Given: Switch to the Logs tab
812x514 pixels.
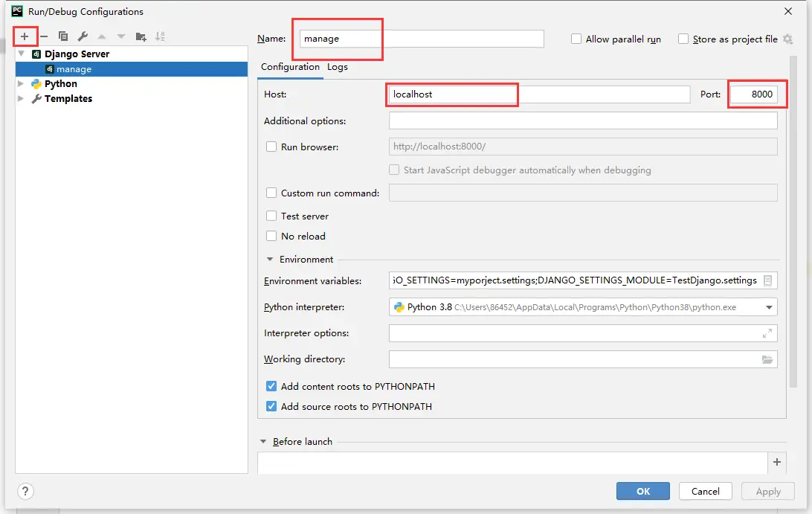Looking at the screenshot, I should click(x=338, y=67).
